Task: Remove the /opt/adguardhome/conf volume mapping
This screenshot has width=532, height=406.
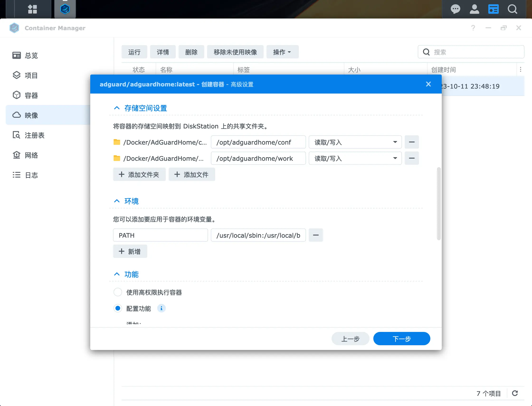Action: (x=412, y=142)
